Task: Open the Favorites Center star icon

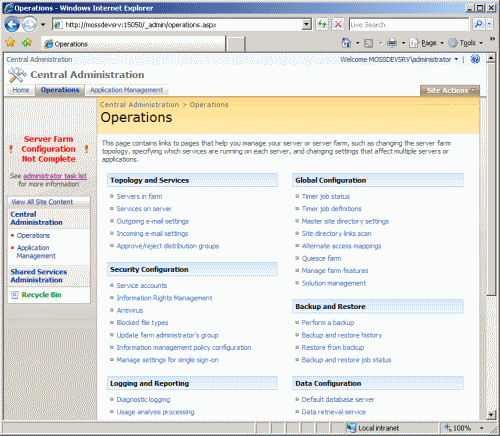Action: [10, 43]
